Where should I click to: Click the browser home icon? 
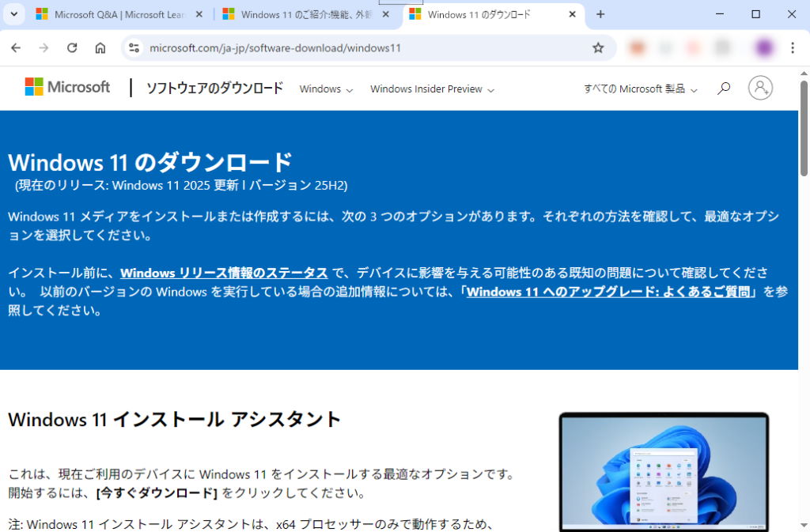(x=100, y=47)
